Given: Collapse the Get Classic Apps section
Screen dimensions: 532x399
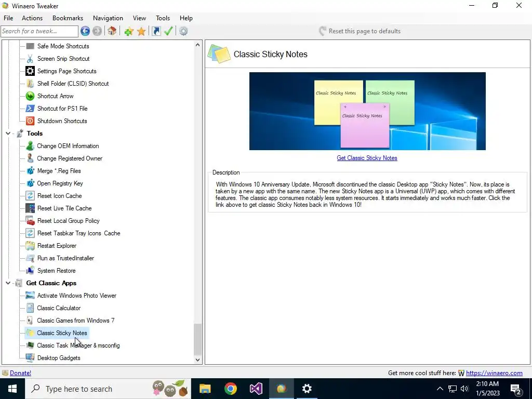Looking at the screenshot, I should 8,283.
